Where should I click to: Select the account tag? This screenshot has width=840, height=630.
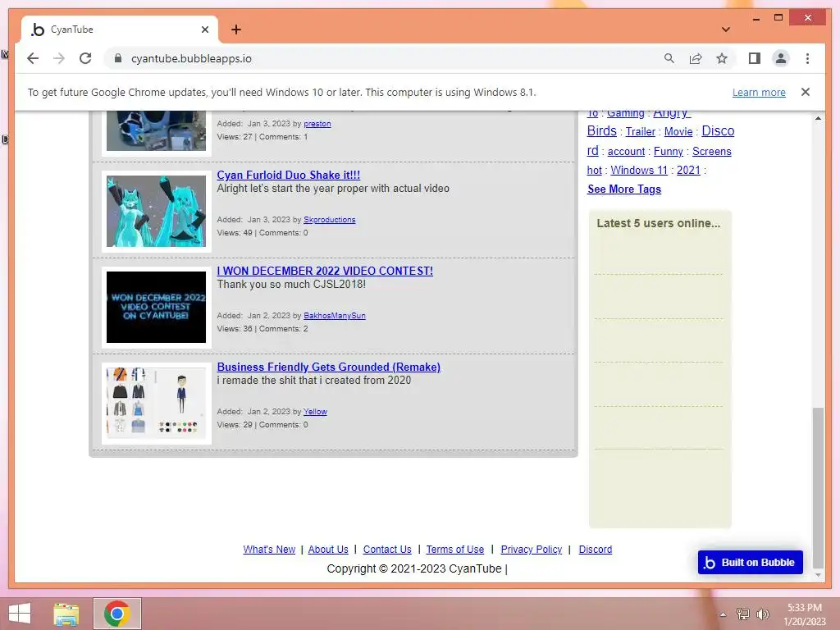tap(626, 152)
